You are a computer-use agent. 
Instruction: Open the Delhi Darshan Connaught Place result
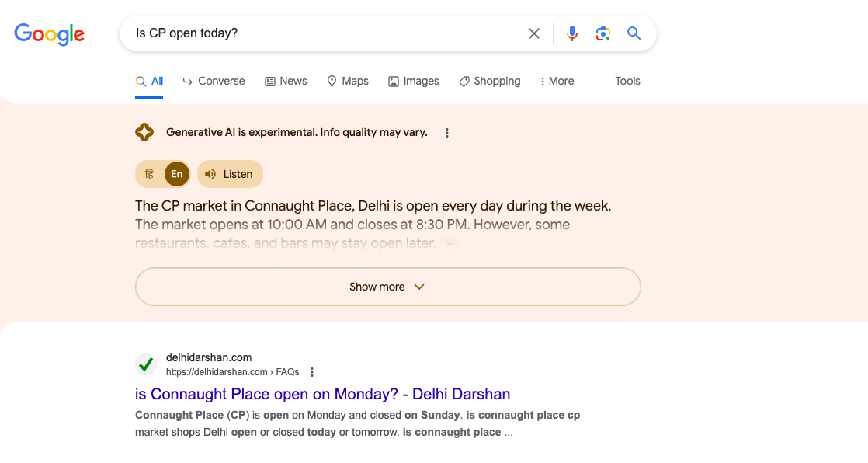tap(322, 394)
